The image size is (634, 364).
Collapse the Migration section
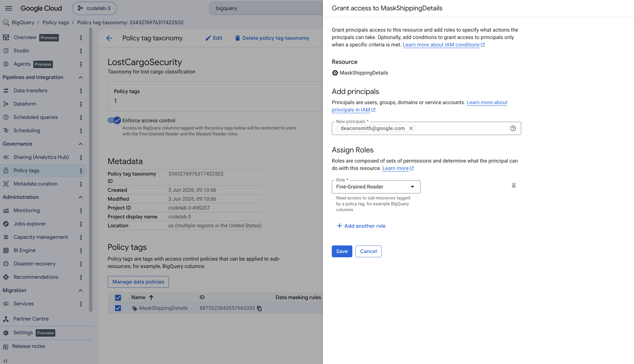tap(80, 291)
